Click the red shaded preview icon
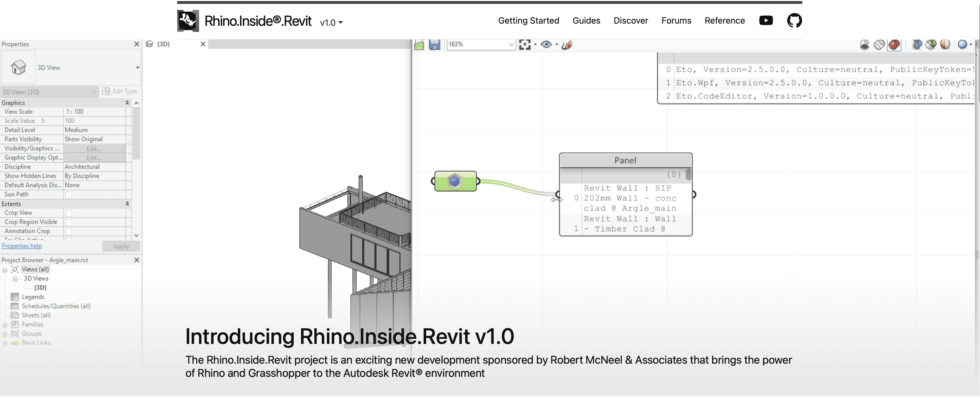Viewport: 980px width, 398px height. click(x=894, y=44)
